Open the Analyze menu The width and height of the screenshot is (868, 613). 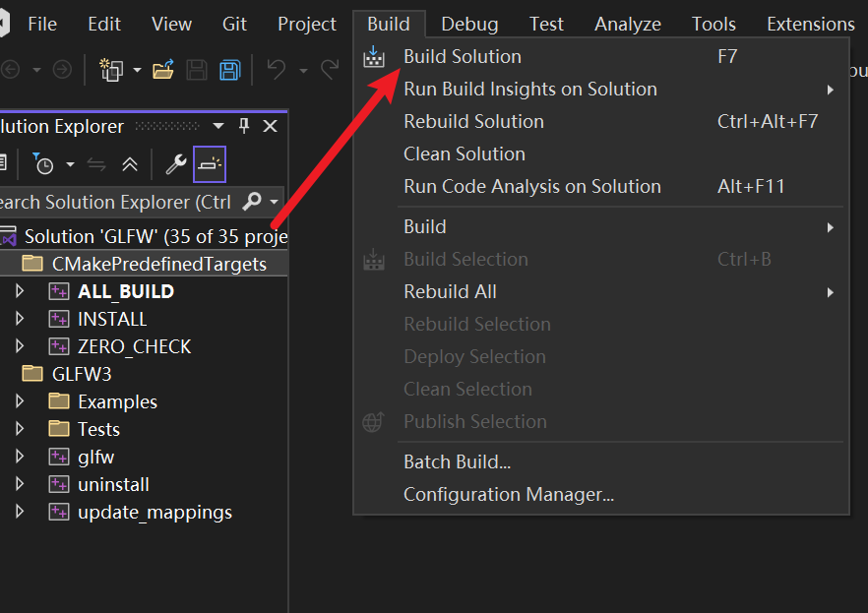(x=627, y=24)
